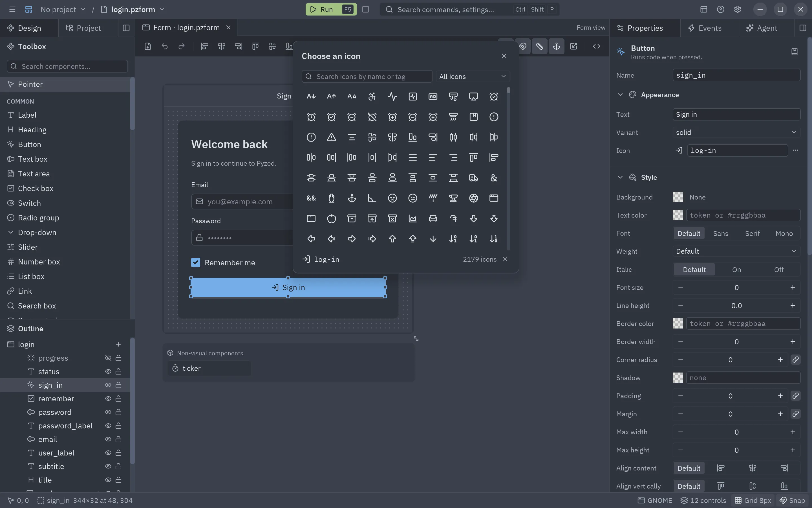Click the redo icon in the form toolbar

(182, 46)
